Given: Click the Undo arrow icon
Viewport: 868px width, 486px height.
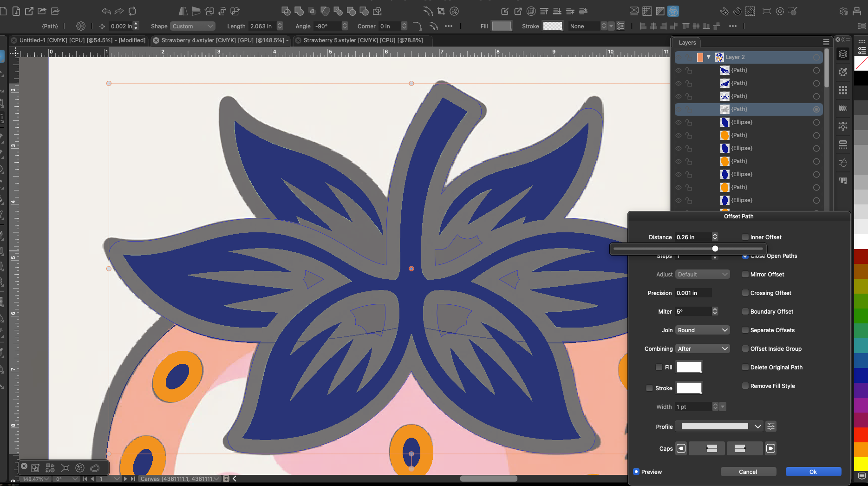Looking at the screenshot, I should 106,11.
